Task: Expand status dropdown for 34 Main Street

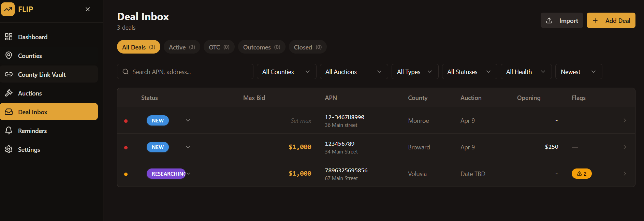Action: pos(188,147)
